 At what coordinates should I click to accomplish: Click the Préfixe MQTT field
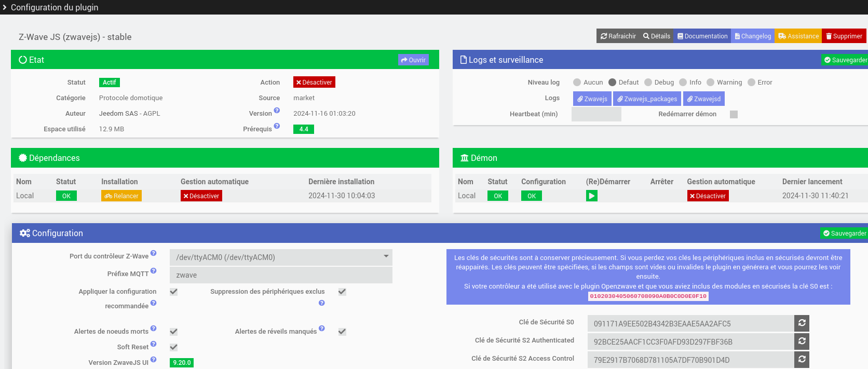pyautogui.click(x=281, y=275)
